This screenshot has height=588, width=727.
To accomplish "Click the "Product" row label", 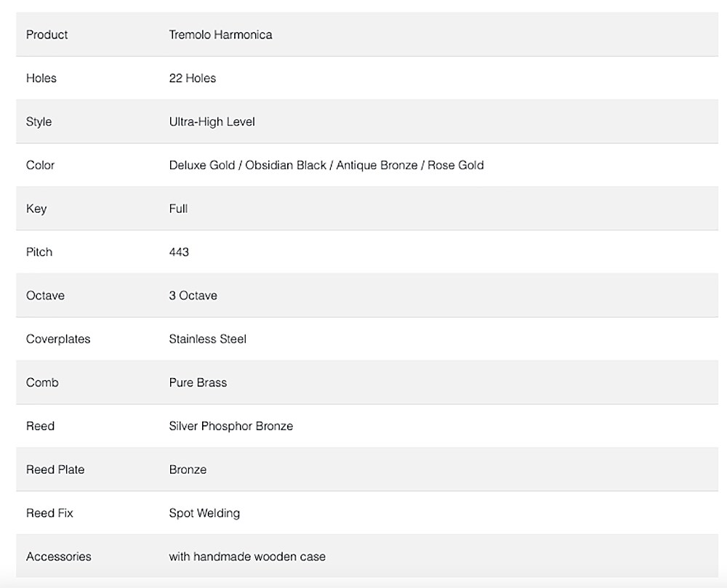I will pos(47,34).
